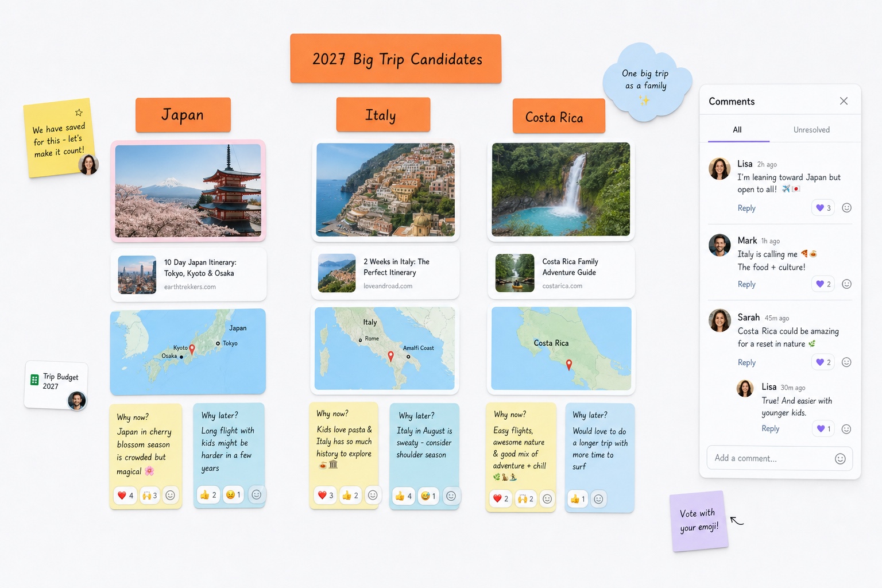Select the Japan column header
Screen dimensions: 882x588
click(183, 115)
